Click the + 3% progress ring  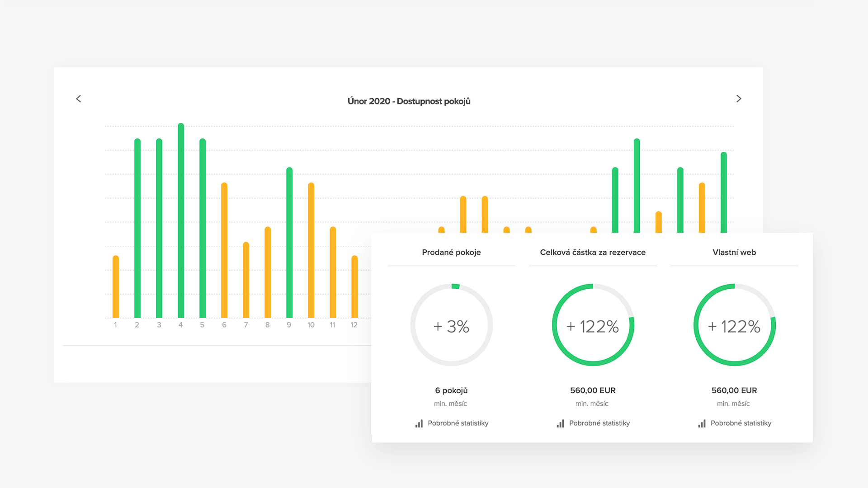pos(452,325)
